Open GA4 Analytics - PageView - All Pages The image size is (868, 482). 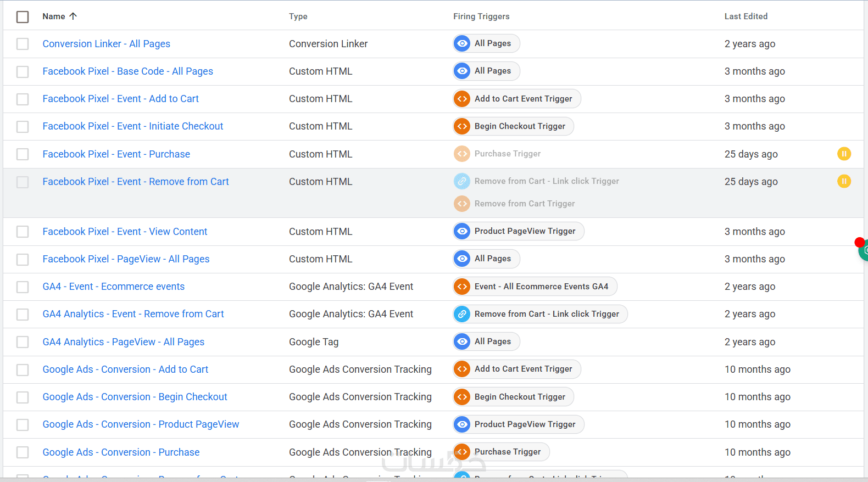tap(124, 342)
